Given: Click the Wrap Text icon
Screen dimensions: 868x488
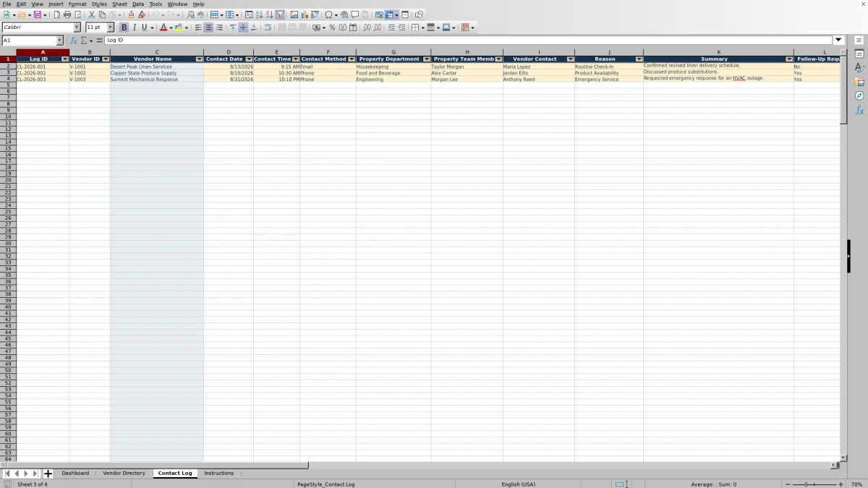Looking at the screenshot, I should click(268, 27).
